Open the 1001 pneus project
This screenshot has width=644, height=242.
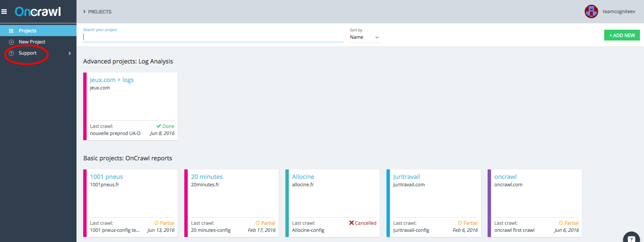106,177
